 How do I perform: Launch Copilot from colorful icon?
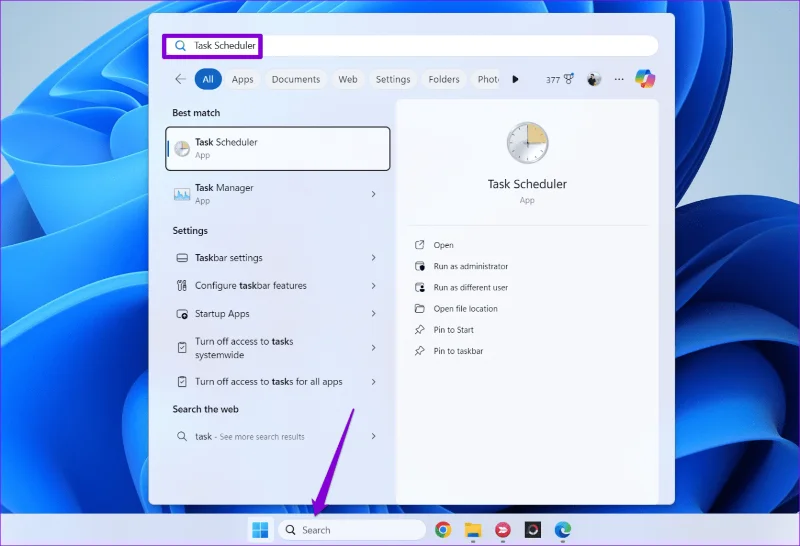click(x=645, y=79)
